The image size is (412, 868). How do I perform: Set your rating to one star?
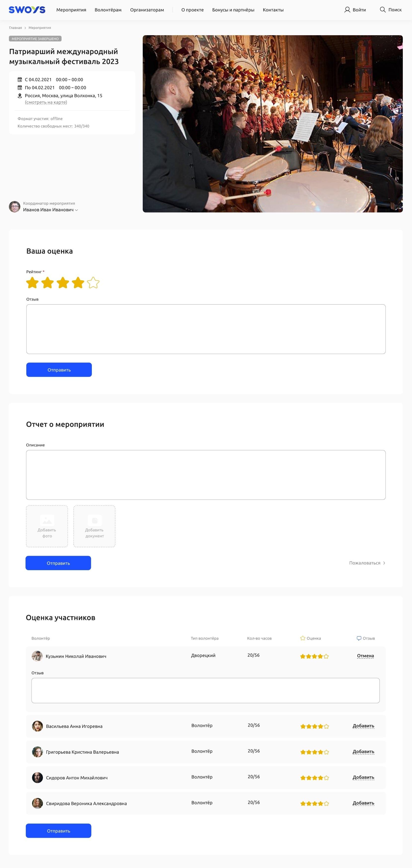[32, 283]
